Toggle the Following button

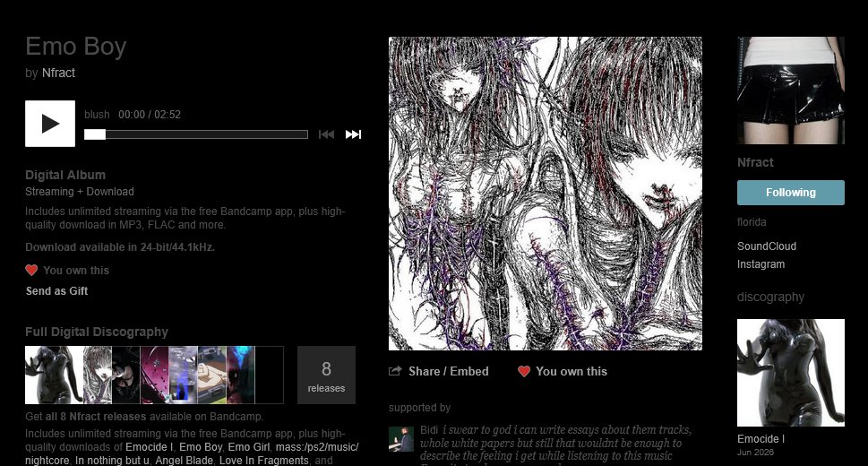(x=790, y=193)
